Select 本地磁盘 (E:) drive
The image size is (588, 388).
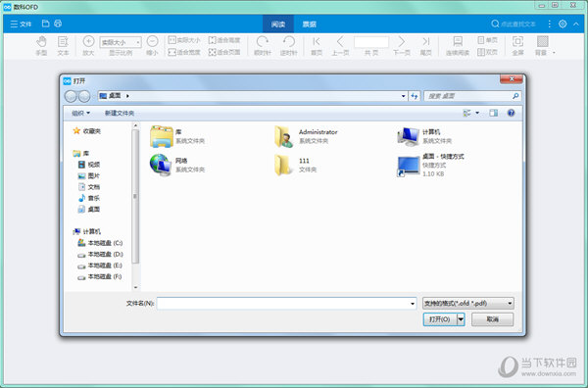click(x=100, y=266)
